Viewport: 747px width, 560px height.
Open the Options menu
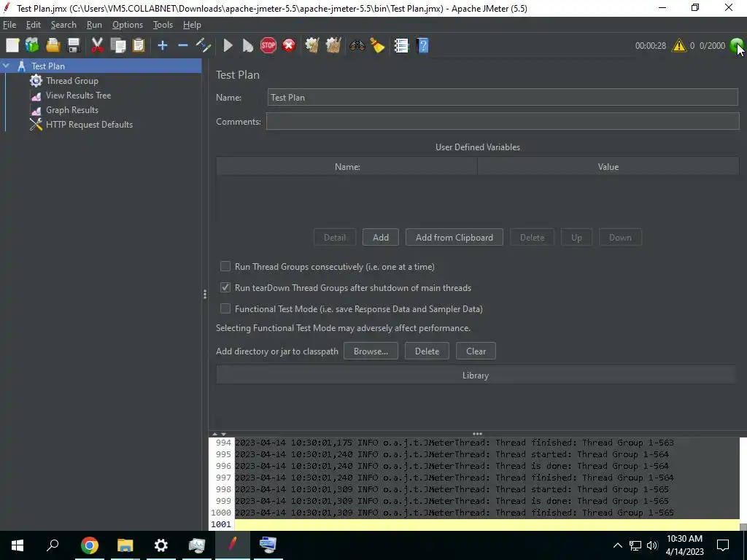pyautogui.click(x=127, y=25)
